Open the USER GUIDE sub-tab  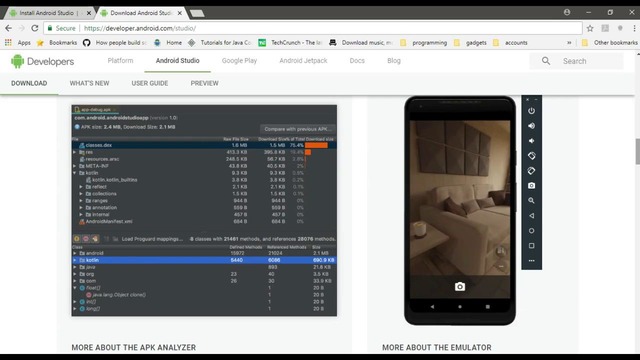(x=150, y=83)
